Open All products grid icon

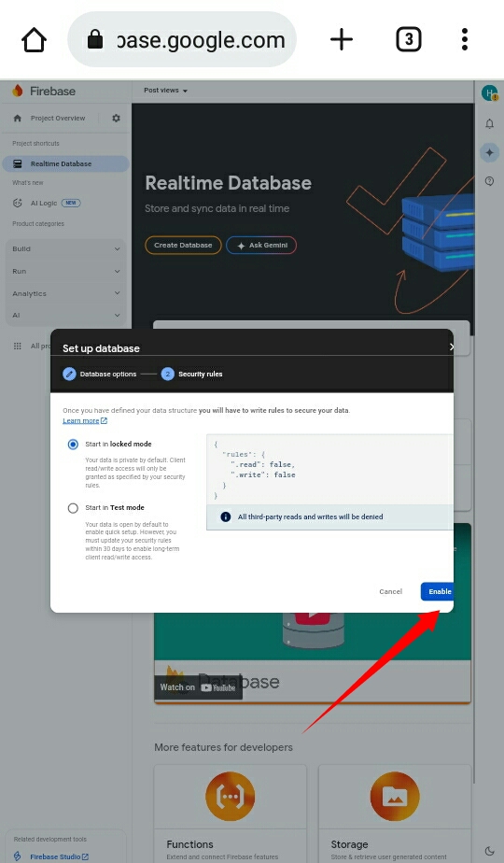pyautogui.click(x=18, y=346)
